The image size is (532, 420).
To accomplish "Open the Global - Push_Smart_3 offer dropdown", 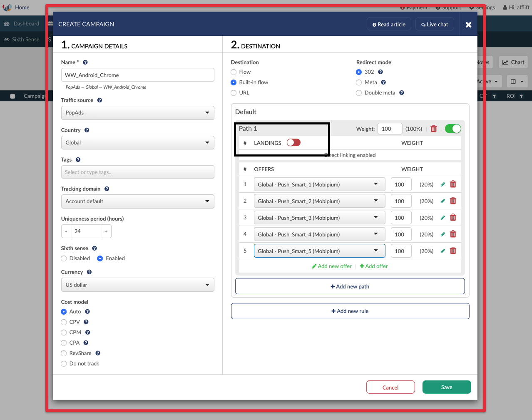I will [320, 218].
